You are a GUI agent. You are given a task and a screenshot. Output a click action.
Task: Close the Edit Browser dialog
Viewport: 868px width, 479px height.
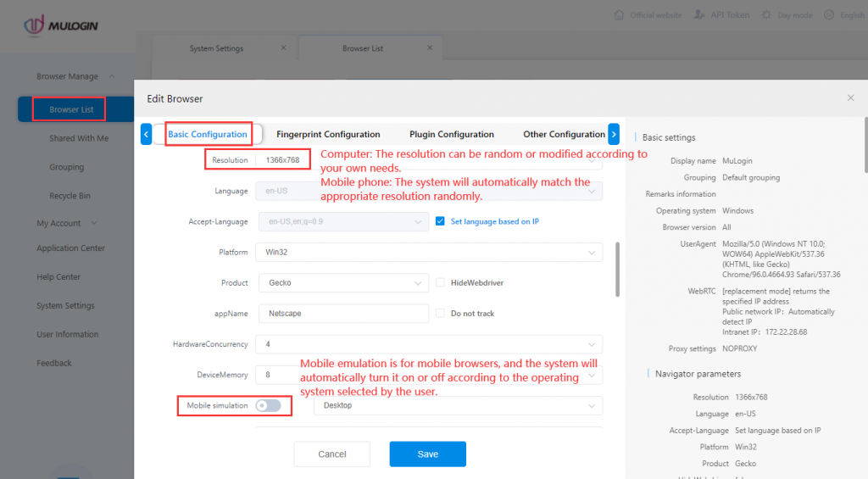coord(851,98)
